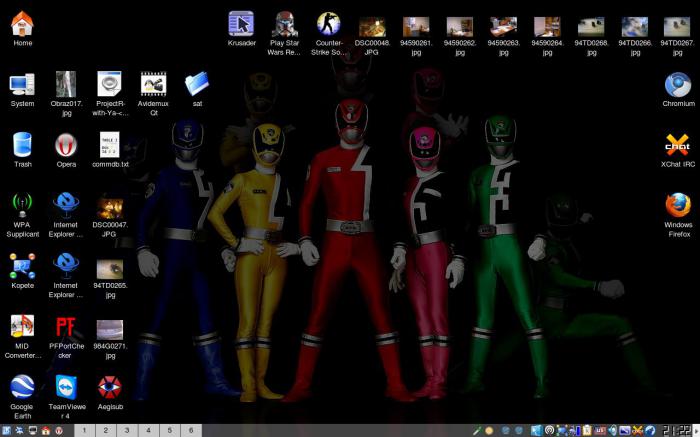The width and height of the screenshot is (700, 437).
Task: Click the 'us' keyboard layout indicator
Action: (600, 431)
